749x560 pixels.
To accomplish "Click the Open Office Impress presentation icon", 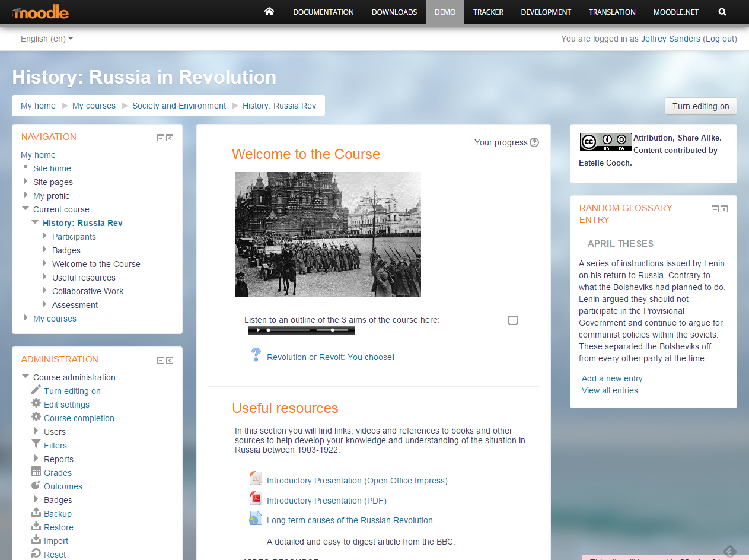I will pos(256,478).
